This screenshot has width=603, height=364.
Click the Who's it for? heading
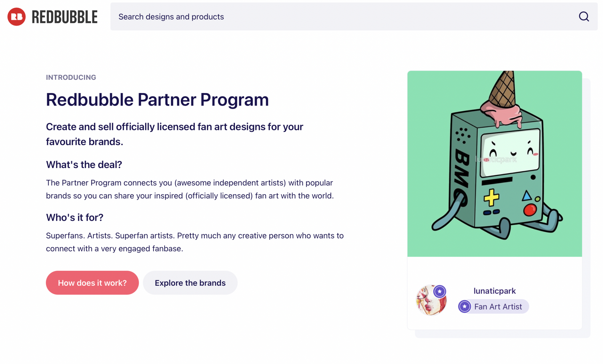[74, 217]
